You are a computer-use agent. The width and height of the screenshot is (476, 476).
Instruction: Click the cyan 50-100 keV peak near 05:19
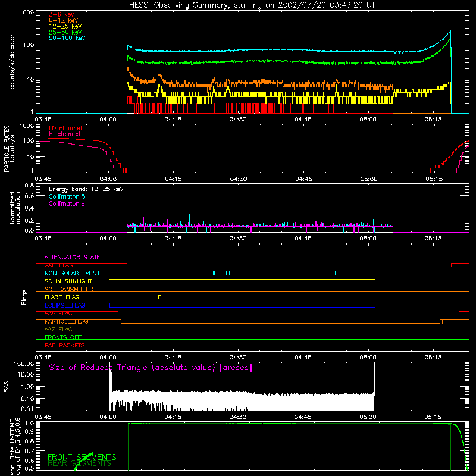coord(450,31)
